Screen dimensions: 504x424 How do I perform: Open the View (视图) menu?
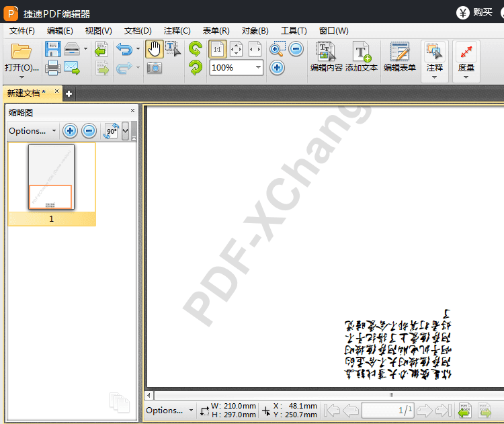pyautogui.click(x=98, y=30)
